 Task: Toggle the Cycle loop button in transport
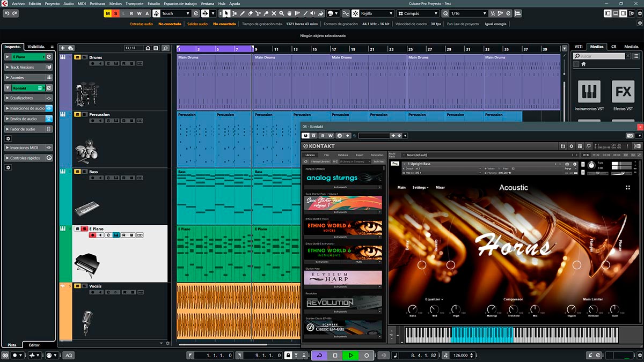(320, 355)
